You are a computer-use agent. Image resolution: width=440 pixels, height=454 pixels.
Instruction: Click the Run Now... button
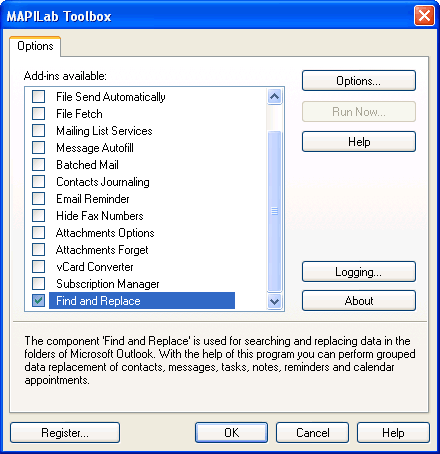359,112
